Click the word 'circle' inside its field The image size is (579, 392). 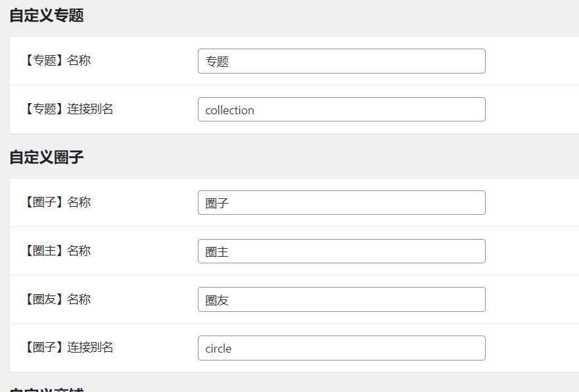tap(218, 349)
